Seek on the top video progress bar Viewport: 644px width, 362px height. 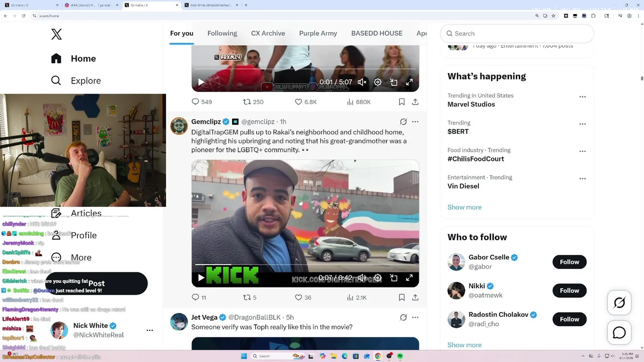[x=305, y=69]
